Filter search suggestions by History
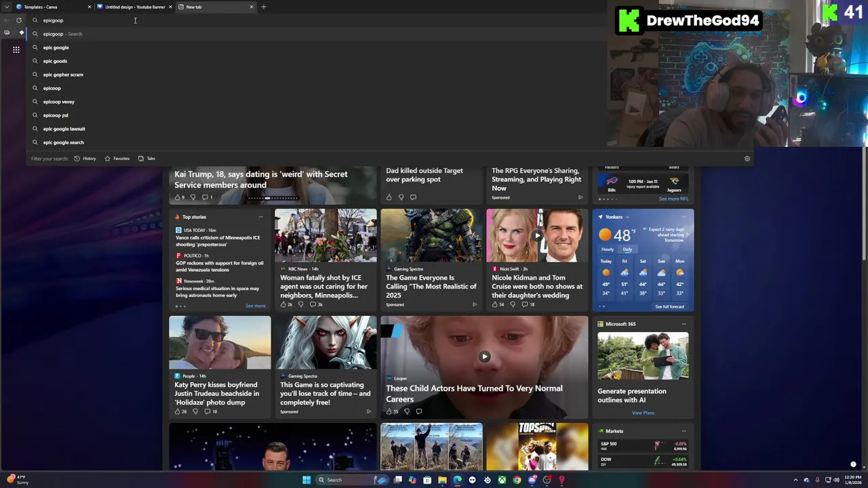The height and width of the screenshot is (488, 868). [x=85, y=159]
